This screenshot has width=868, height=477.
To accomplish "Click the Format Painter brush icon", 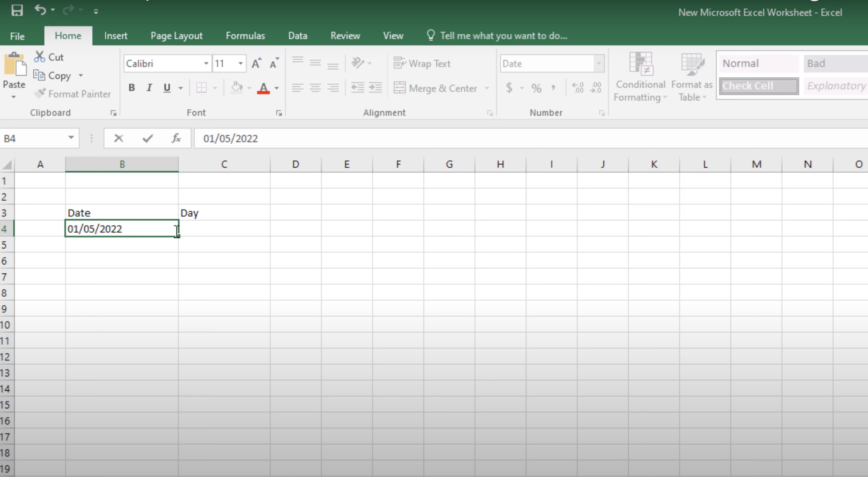I will pos(40,93).
